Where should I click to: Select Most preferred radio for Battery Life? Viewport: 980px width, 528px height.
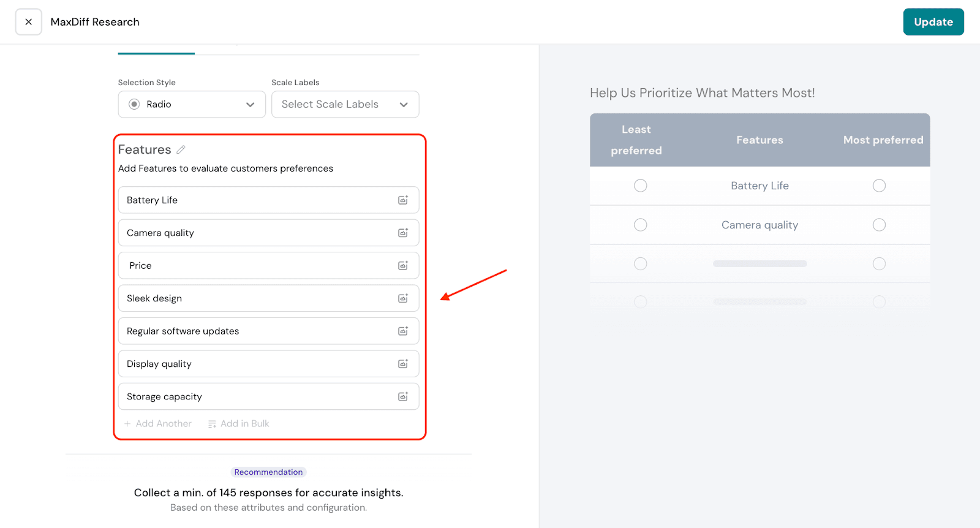tap(879, 186)
